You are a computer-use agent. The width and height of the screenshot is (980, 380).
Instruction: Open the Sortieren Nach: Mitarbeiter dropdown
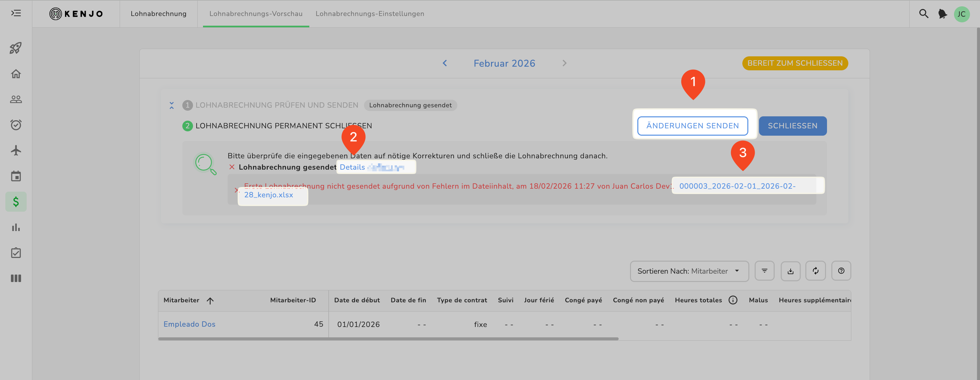coord(689,271)
